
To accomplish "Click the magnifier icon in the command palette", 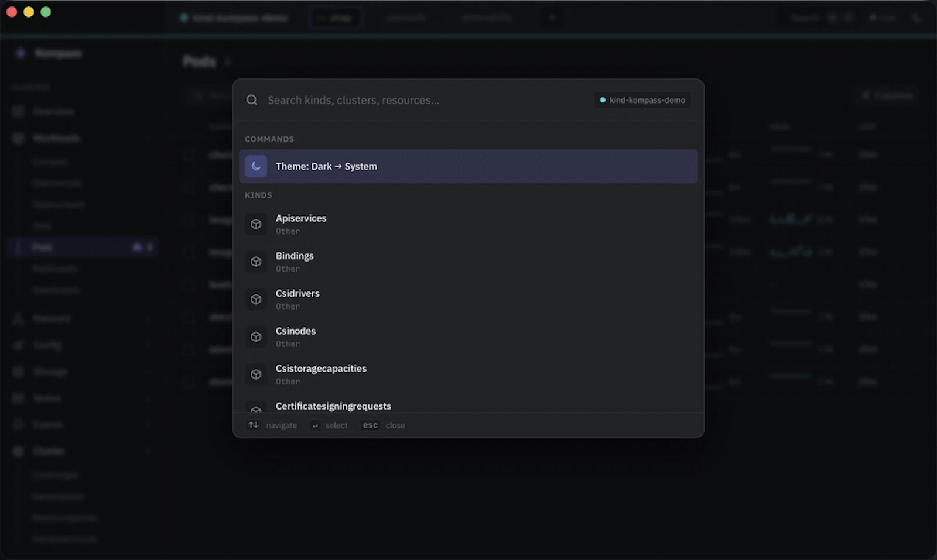I will coord(252,100).
